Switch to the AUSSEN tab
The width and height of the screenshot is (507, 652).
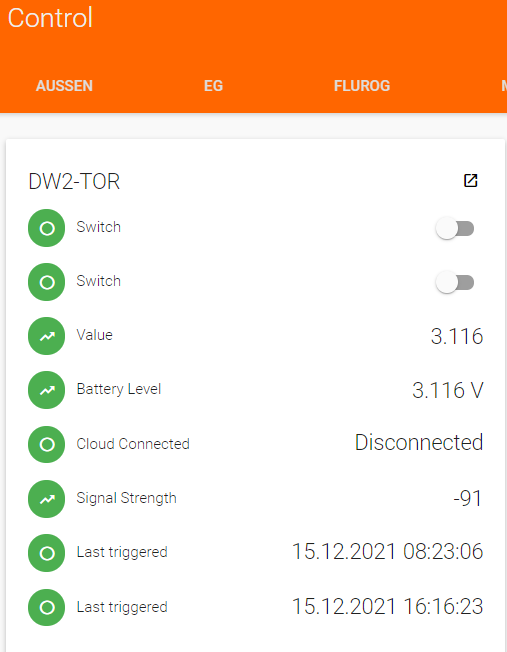[64, 86]
